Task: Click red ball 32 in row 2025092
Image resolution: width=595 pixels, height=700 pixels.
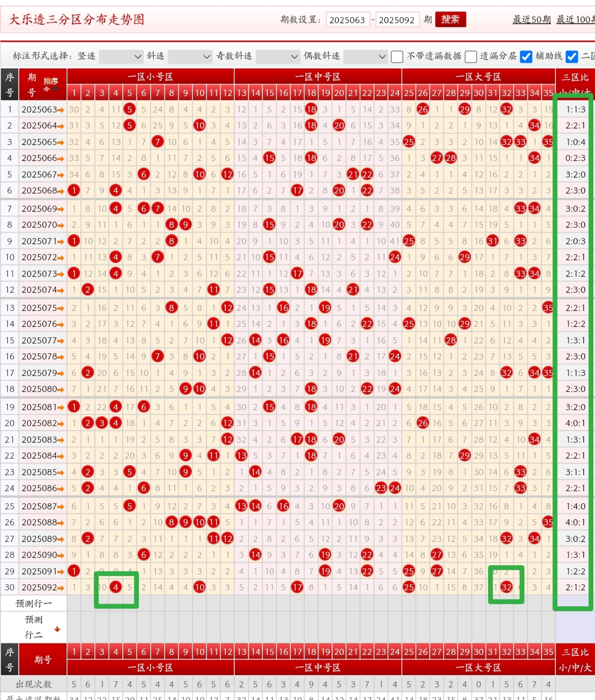Action: pos(506,588)
